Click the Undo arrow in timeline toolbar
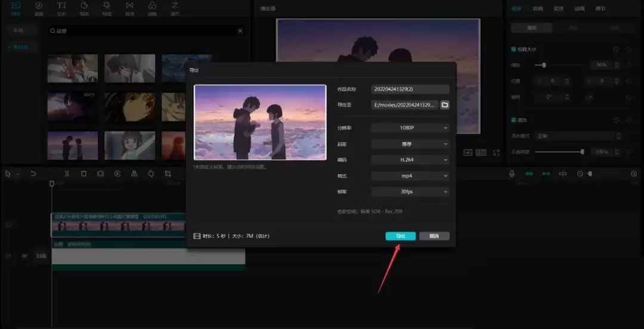 pos(33,174)
